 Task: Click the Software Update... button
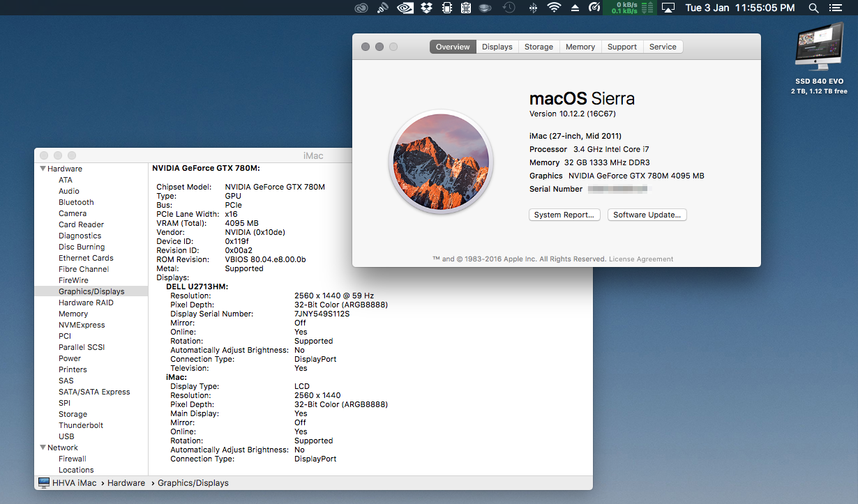point(647,215)
